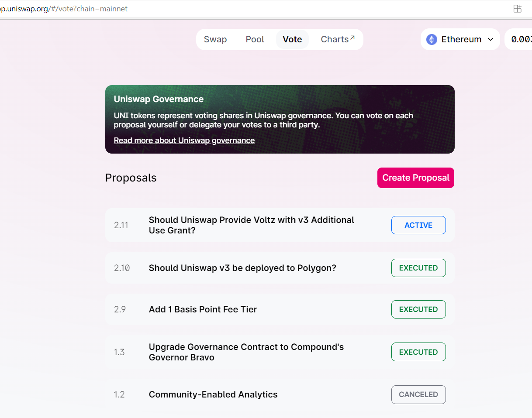This screenshot has height=418, width=532.
Task: Open the Polygon deployment proposal 2.10
Action: coord(280,268)
